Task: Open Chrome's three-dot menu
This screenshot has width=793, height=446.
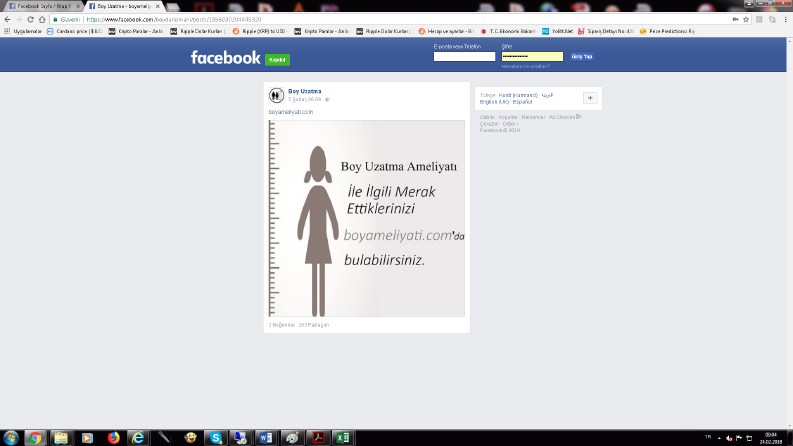Action: tap(785, 20)
